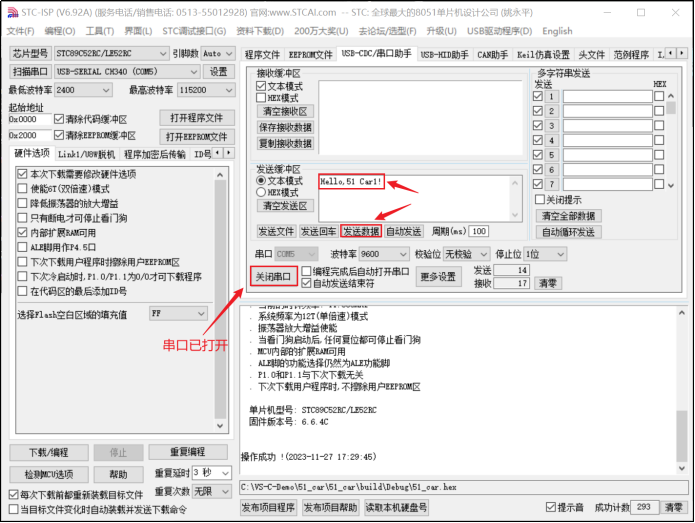Open the USB-HID助手 tab
Screen dimensions: 695x523
point(444,55)
